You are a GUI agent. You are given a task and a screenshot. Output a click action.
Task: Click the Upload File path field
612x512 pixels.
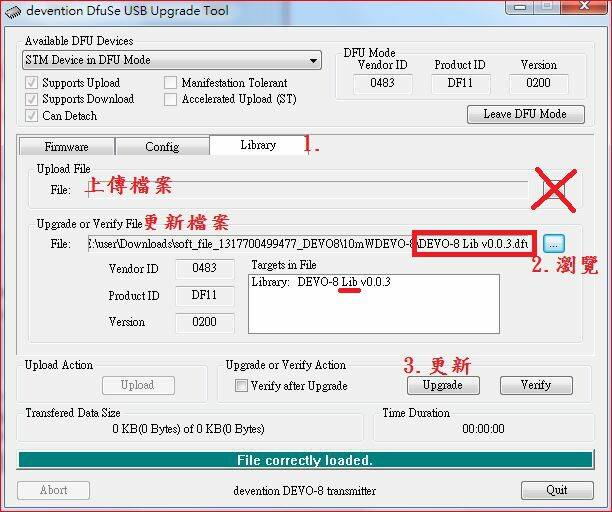coord(300,188)
